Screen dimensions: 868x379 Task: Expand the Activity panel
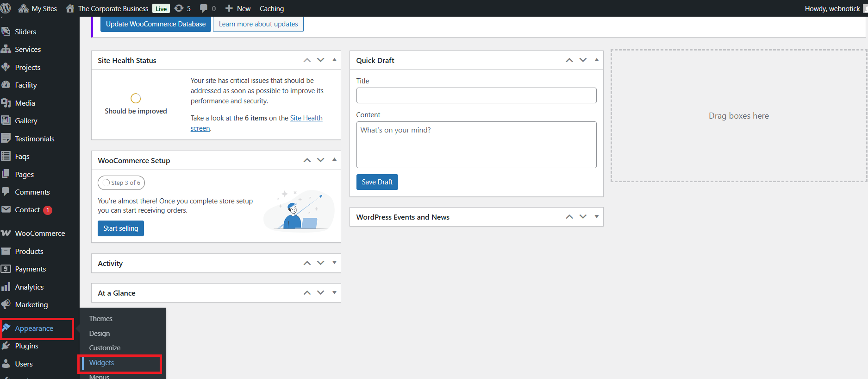334,263
